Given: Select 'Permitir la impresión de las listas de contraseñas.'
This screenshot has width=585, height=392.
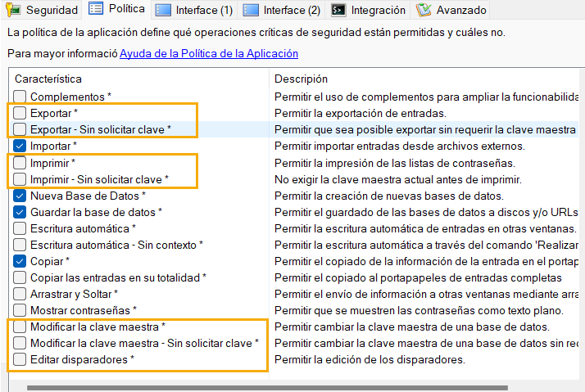Looking at the screenshot, I should coord(395,163).
